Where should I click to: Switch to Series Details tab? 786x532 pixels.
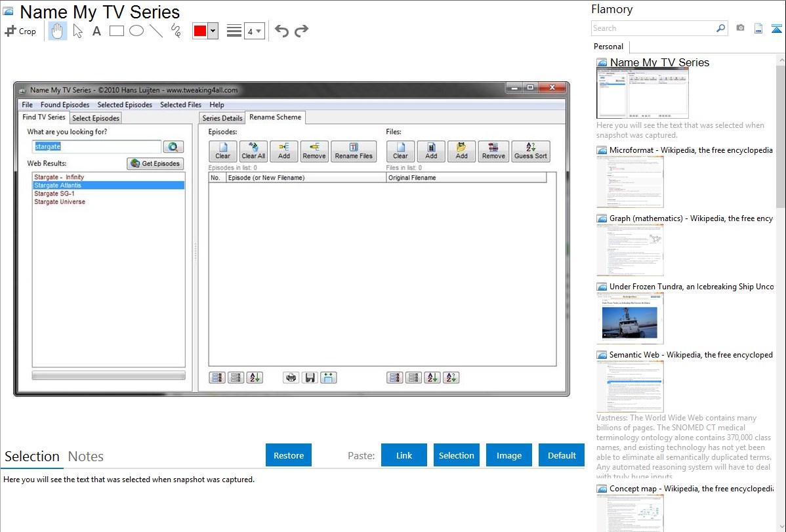[x=222, y=118]
